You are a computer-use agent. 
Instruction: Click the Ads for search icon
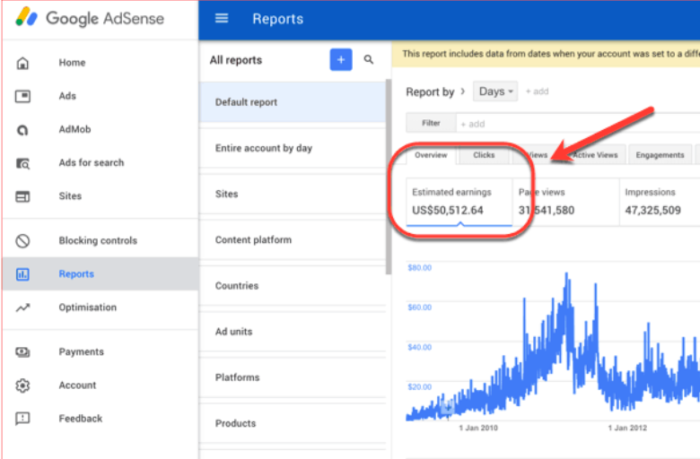point(23,163)
